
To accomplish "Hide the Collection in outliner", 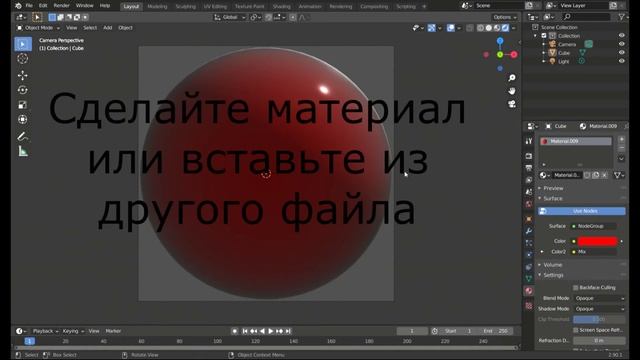I will pos(622,36).
